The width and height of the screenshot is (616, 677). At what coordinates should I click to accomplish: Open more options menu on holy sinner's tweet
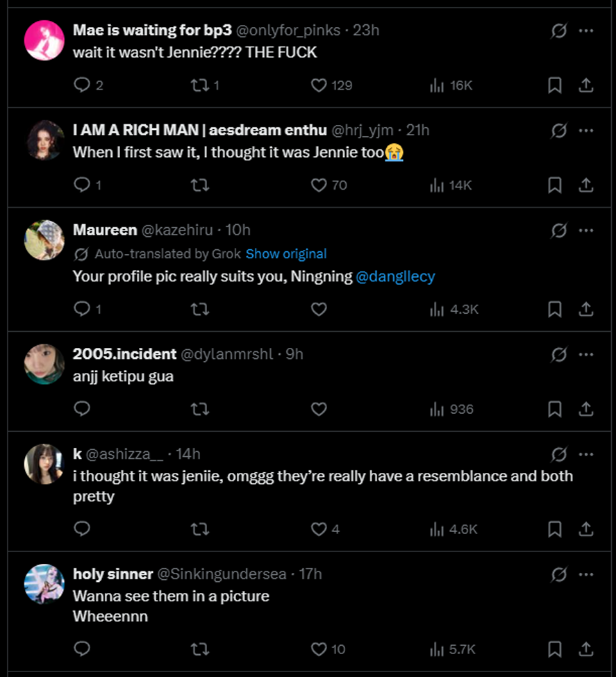point(586,575)
